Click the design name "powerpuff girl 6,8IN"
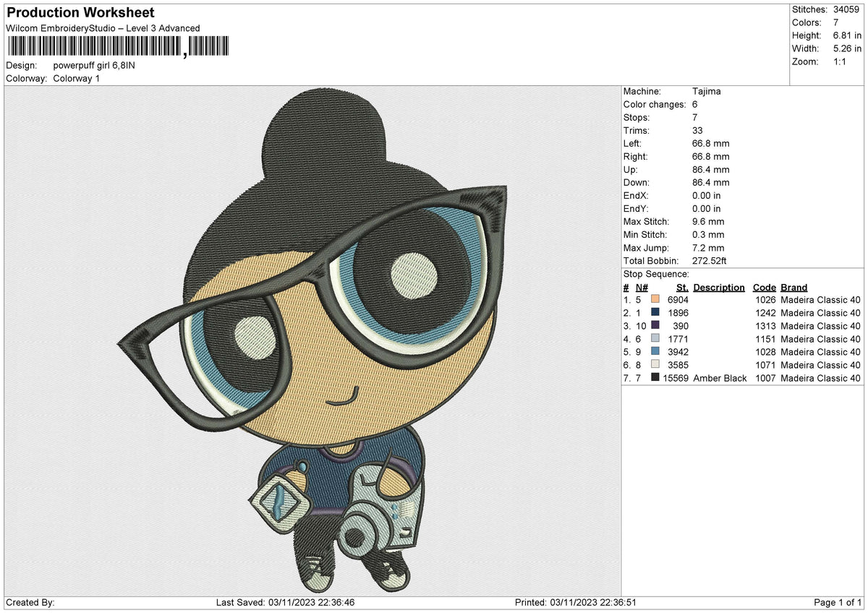Screen dimensions: 868x613 coord(94,65)
